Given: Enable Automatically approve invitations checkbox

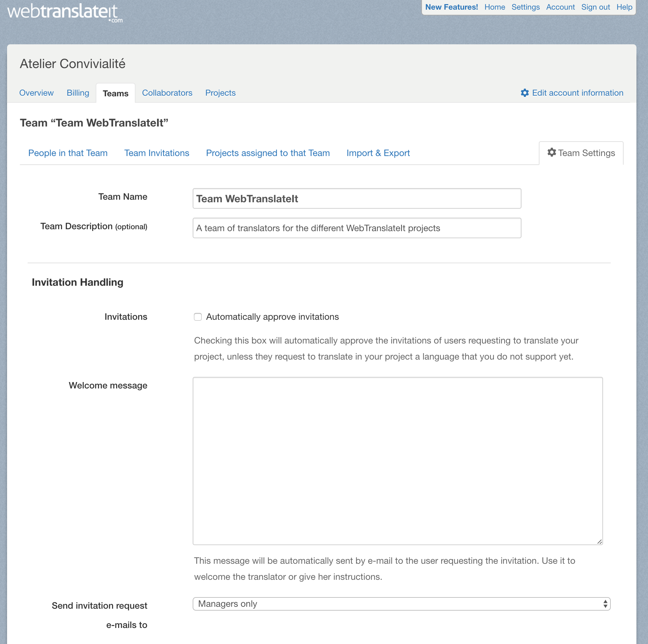Looking at the screenshot, I should click(x=198, y=317).
